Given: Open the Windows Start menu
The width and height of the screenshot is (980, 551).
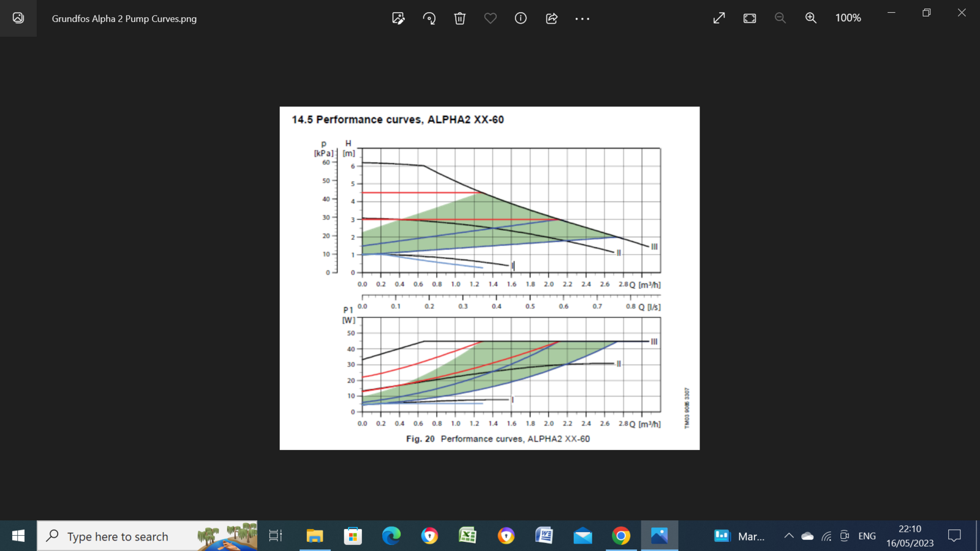Looking at the screenshot, I should tap(18, 536).
